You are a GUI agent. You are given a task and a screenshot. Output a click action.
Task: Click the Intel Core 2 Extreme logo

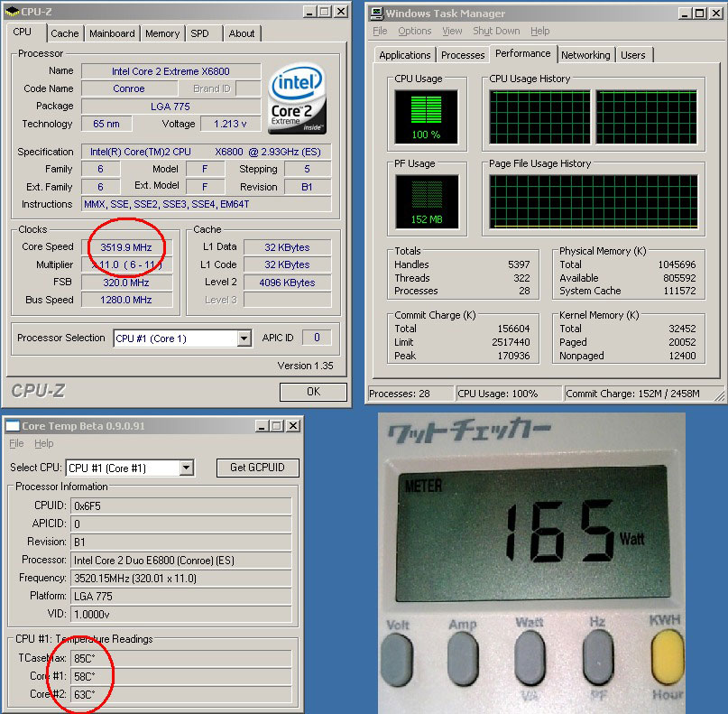click(x=297, y=98)
